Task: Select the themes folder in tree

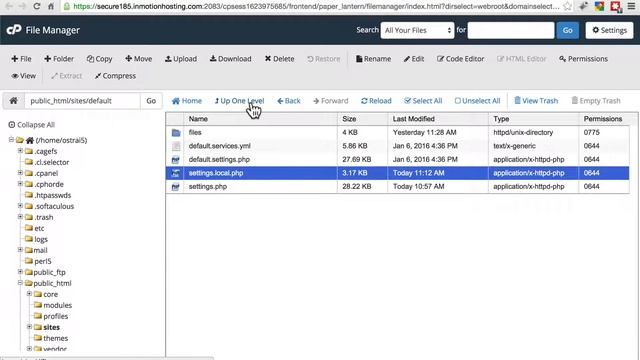Action: (56, 338)
